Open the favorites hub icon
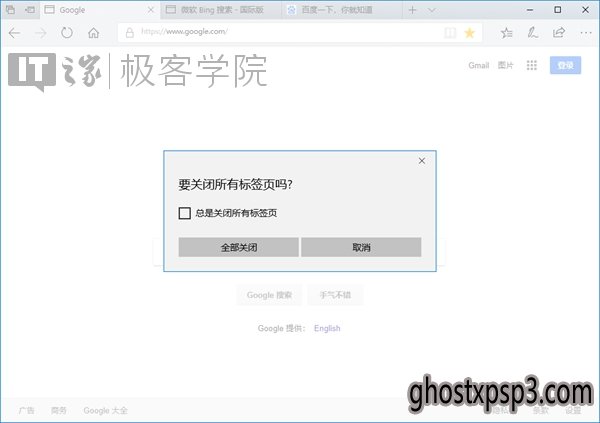Screen dimensions: 600x423 (x=507, y=33)
